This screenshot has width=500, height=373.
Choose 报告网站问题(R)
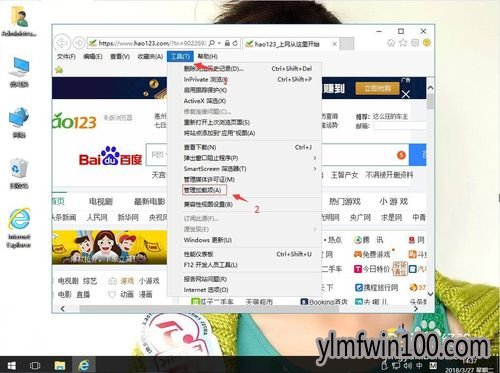[244, 279]
